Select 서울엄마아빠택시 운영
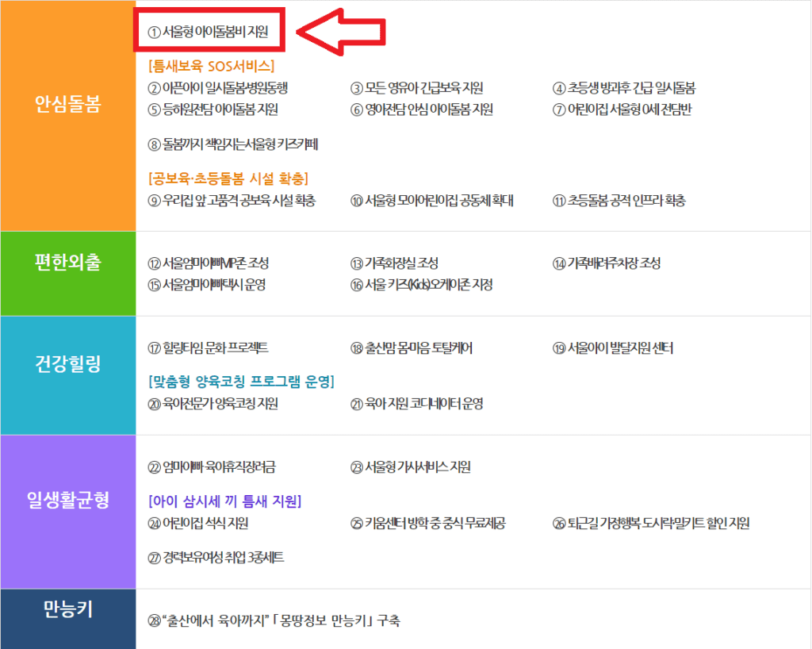812x649 pixels. 213,283
